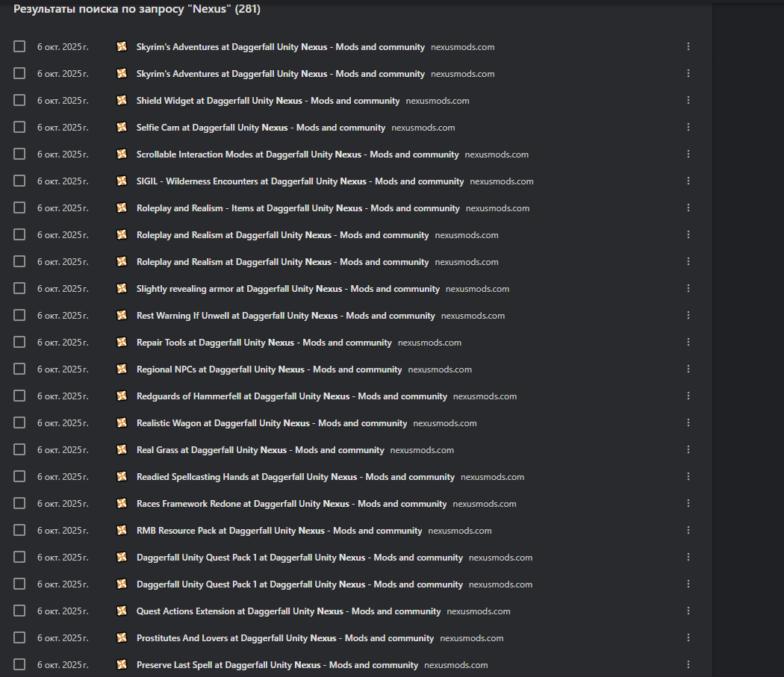Open the Races Framework Redone page link
This screenshot has height=677, width=784.
291,504
